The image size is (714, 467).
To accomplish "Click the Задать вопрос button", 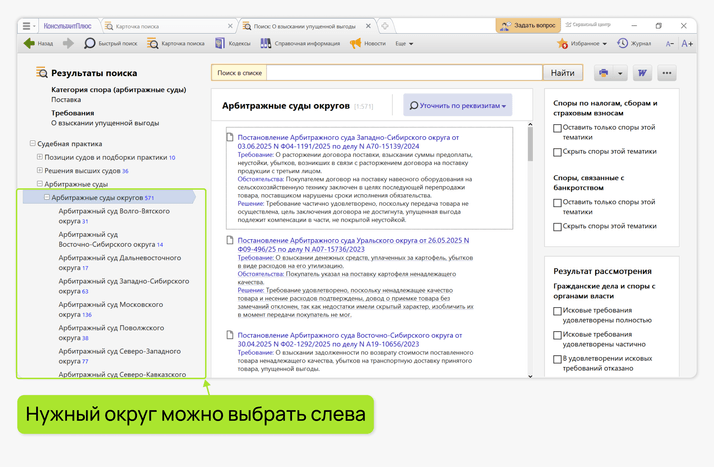I will 528,25.
